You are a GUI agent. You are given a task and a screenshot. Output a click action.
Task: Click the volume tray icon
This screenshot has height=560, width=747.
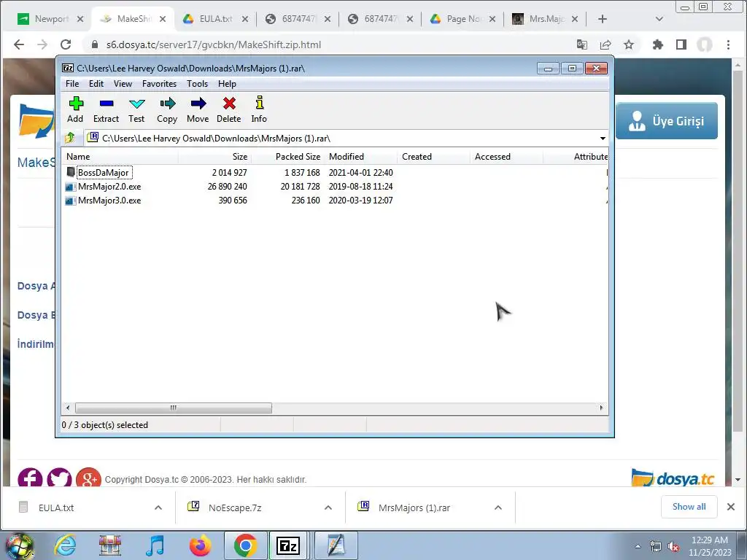coord(673,547)
